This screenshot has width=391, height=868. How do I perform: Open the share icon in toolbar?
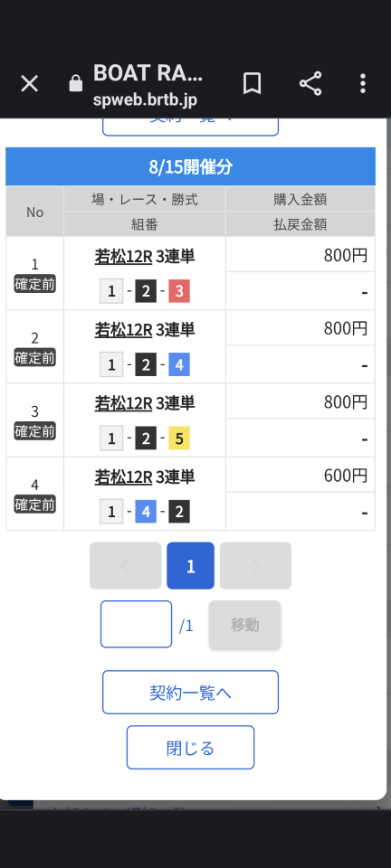(x=310, y=83)
